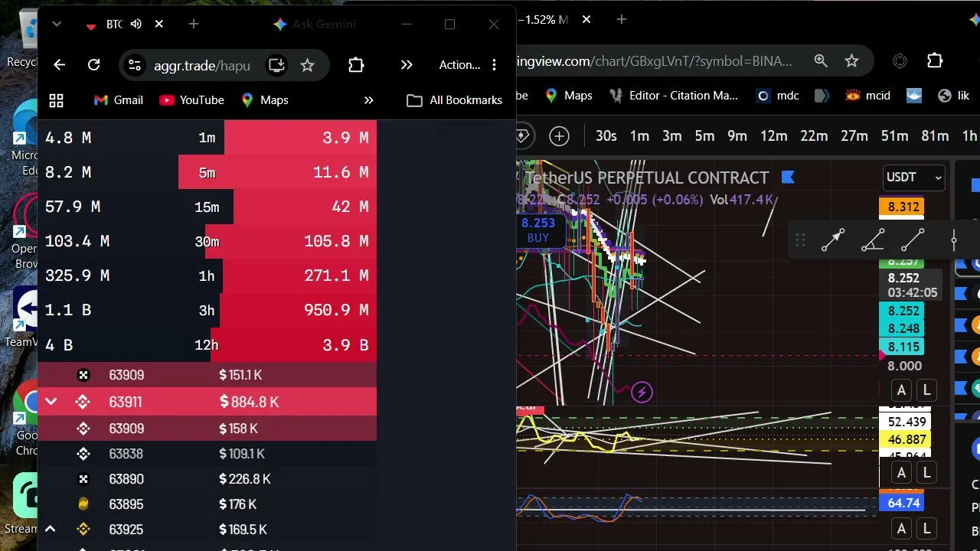Open All Bookmarks folder

[455, 100]
